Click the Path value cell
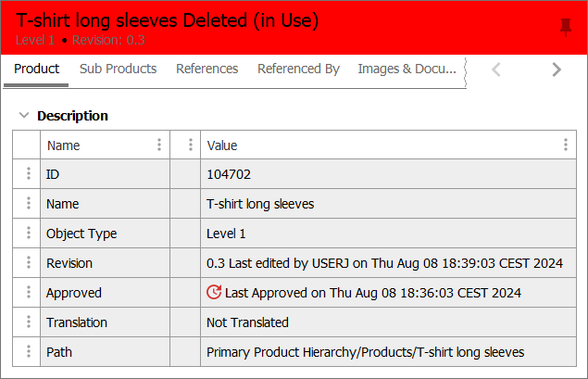588x379 pixels. pyautogui.click(x=365, y=352)
